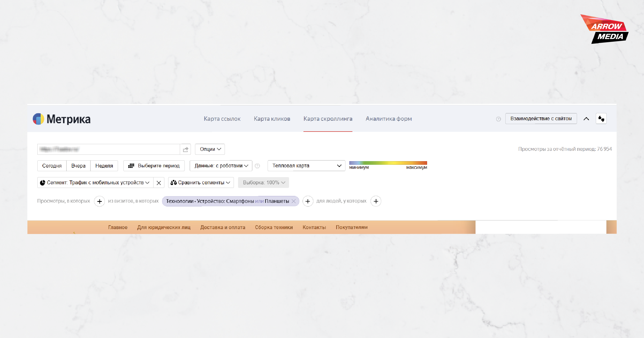Select the Сегодня period toggle
Screen dimensions: 644x338
(52, 166)
